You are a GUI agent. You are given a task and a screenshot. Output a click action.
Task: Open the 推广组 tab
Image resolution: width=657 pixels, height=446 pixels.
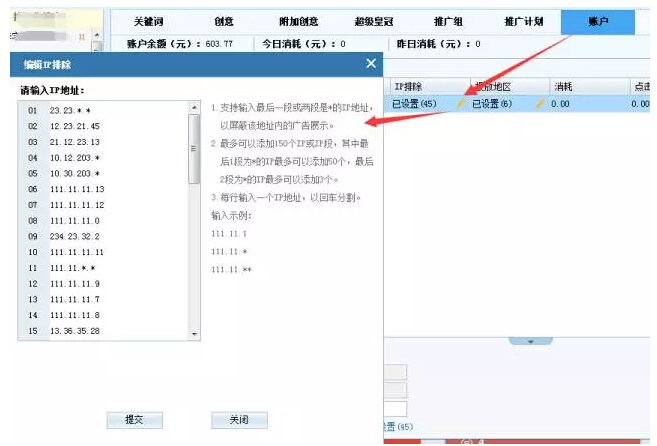click(x=448, y=22)
